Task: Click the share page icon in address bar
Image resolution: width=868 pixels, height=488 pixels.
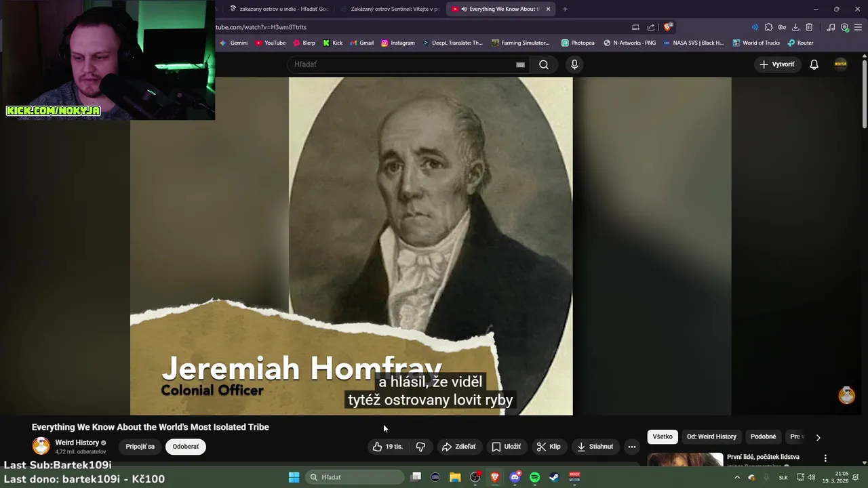Action: click(x=651, y=27)
